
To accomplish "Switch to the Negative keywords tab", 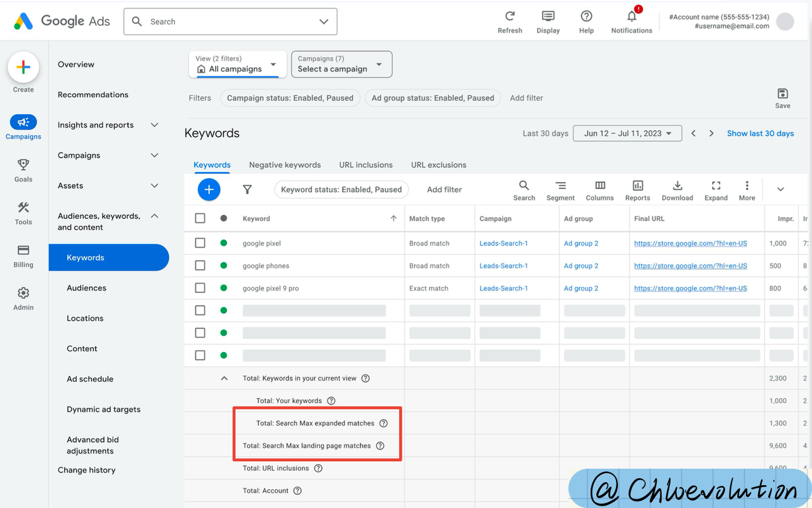I will [x=285, y=165].
